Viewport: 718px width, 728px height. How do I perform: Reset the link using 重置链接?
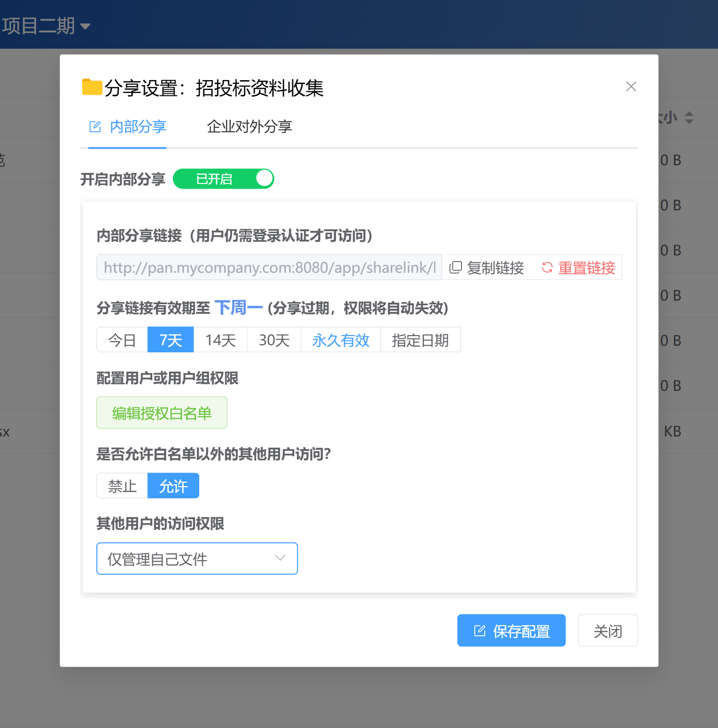tap(578, 268)
